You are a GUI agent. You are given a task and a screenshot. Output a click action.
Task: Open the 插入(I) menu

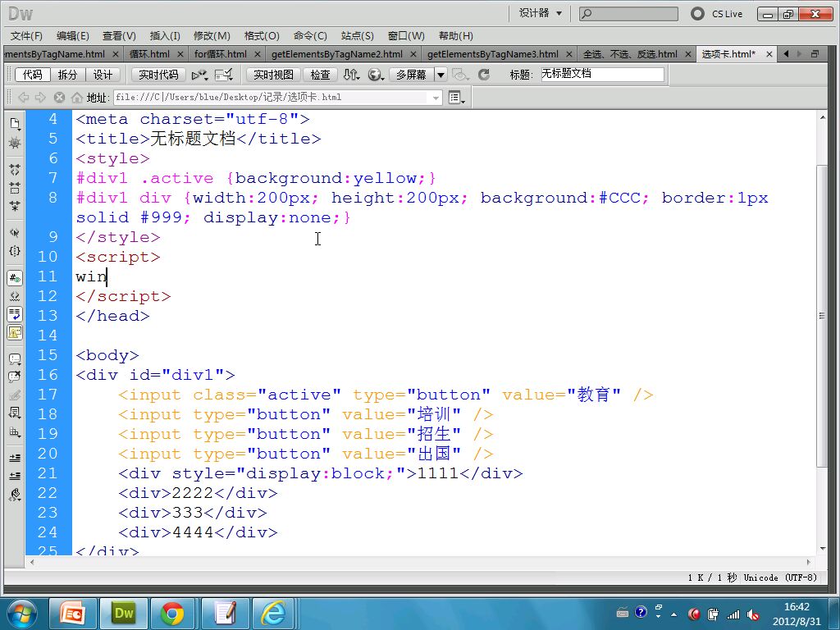pyautogui.click(x=165, y=36)
